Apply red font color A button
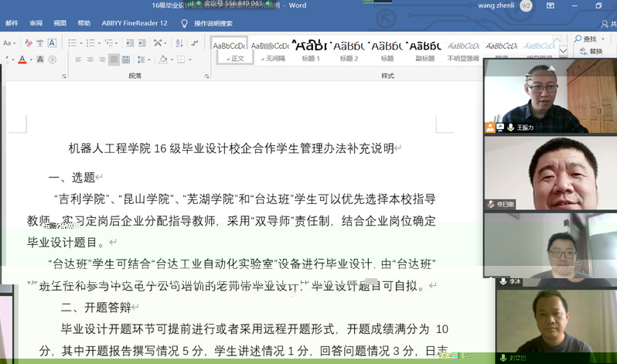 click(x=22, y=60)
